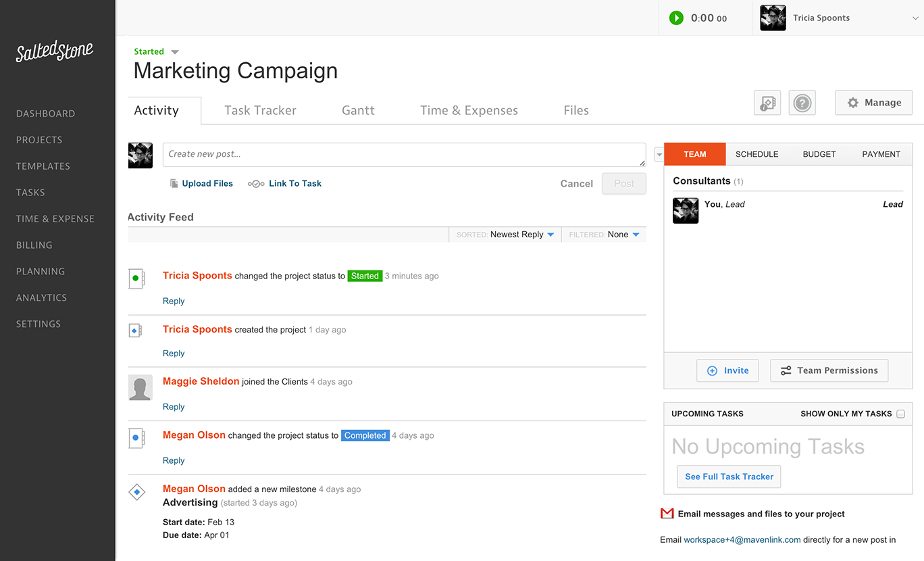
Task: Click the Create new post text field
Action: [x=404, y=154]
